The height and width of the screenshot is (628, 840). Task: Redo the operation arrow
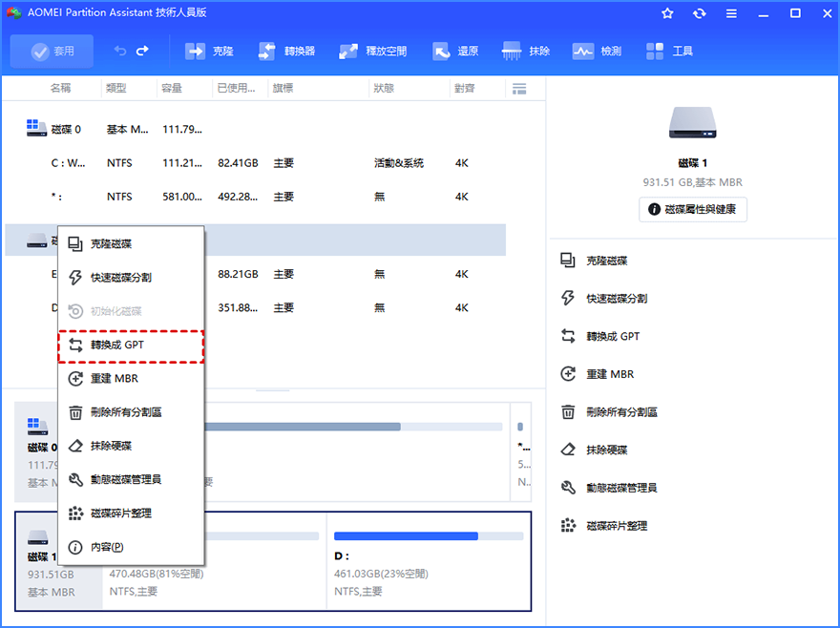[142, 51]
